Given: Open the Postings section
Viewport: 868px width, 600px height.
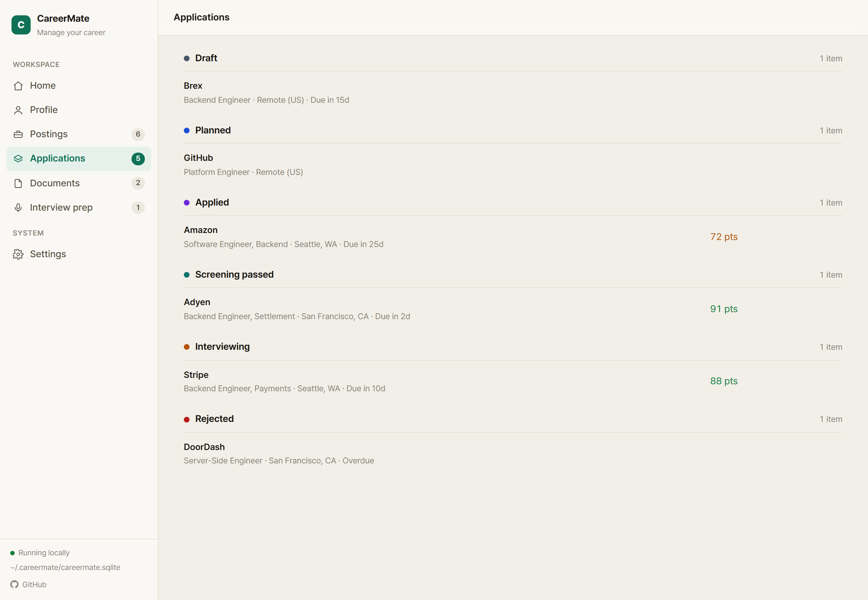Looking at the screenshot, I should [x=79, y=134].
